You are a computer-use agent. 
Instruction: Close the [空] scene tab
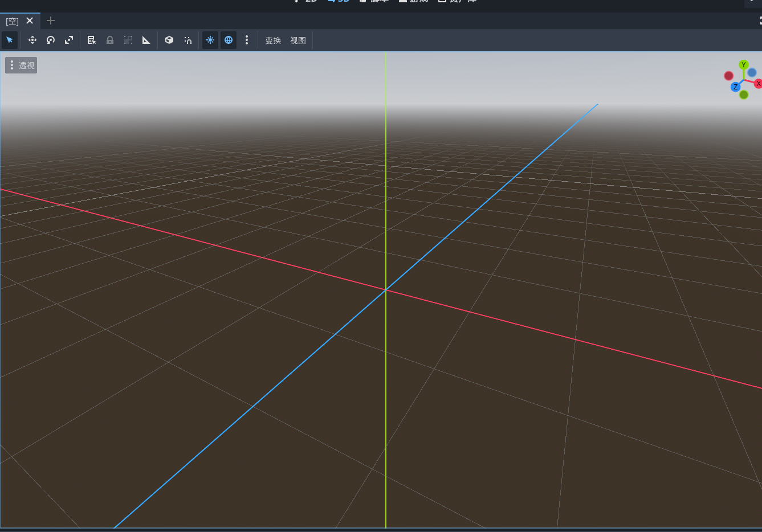click(30, 21)
